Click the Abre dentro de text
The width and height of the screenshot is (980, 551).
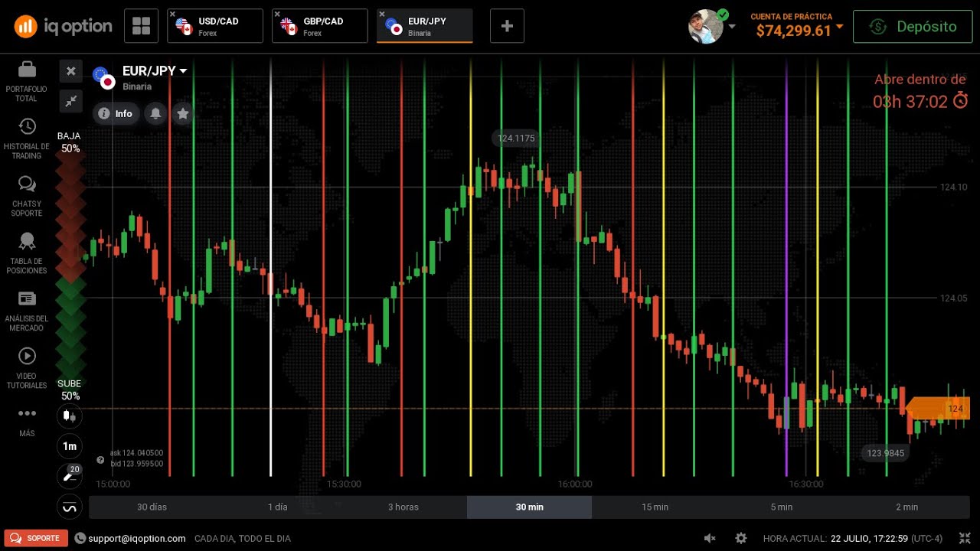click(920, 80)
